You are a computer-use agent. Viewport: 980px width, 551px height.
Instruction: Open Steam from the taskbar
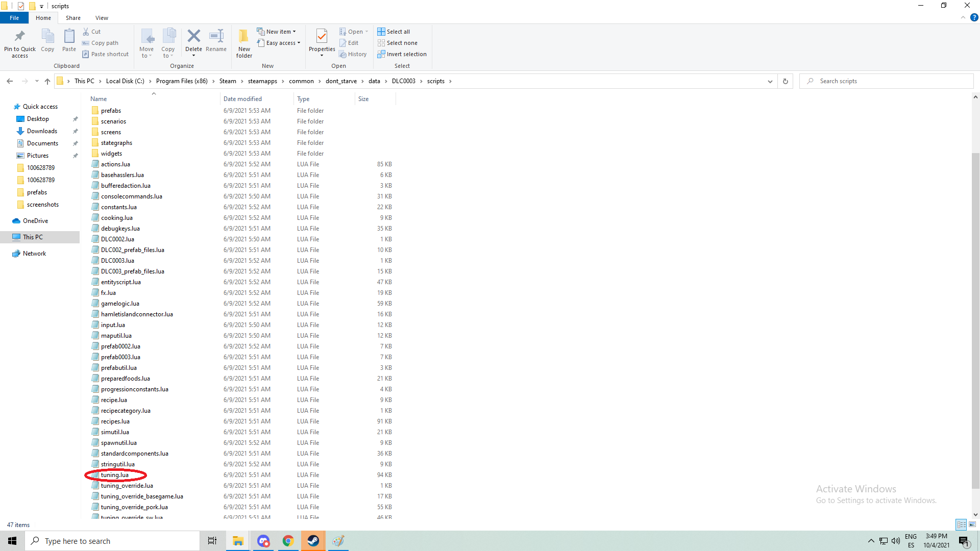click(x=313, y=541)
